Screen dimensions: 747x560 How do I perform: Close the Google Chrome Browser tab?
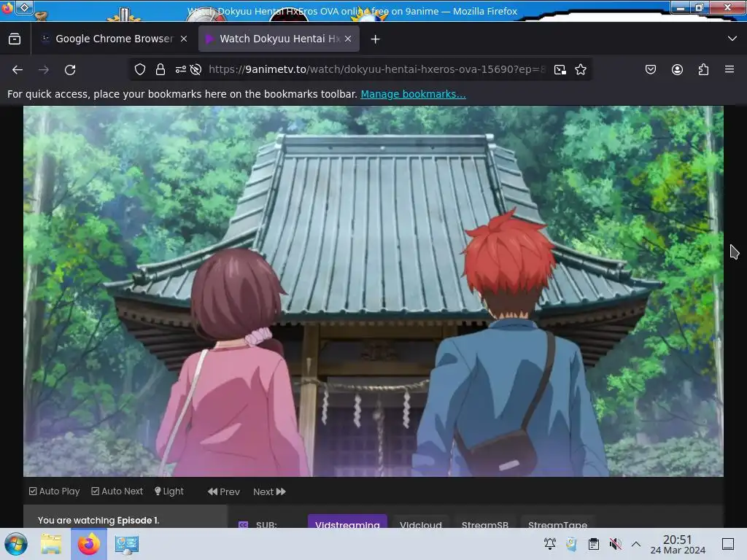(x=184, y=39)
